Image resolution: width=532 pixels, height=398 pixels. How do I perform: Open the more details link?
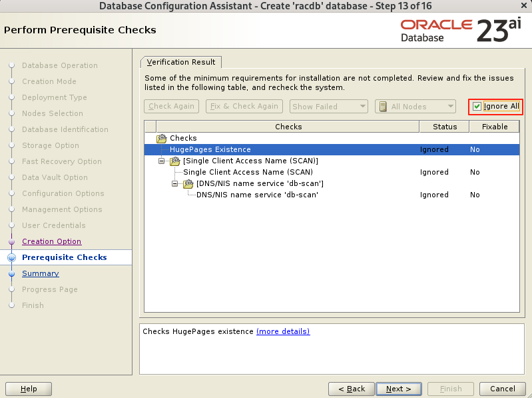283,331
